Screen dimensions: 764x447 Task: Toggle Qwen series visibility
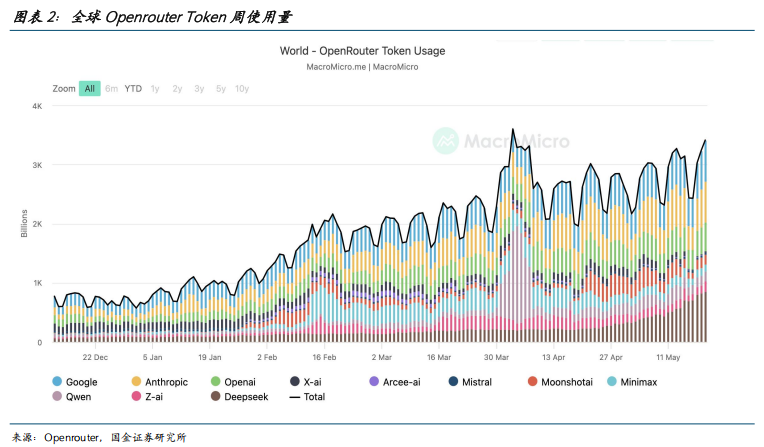(72, 396)
